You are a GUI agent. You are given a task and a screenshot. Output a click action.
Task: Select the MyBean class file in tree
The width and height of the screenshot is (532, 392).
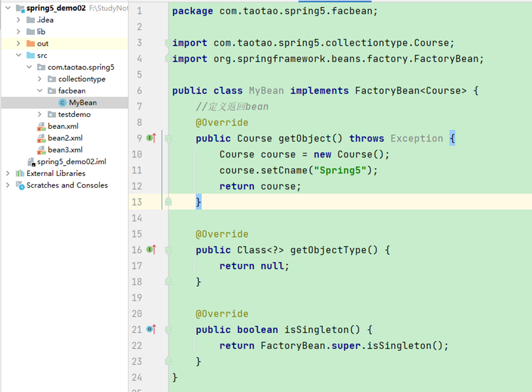coord(82,103)
